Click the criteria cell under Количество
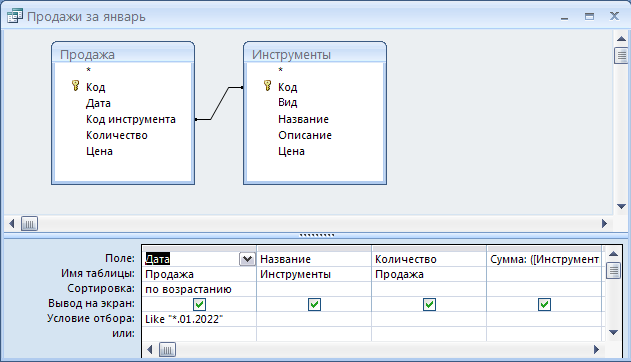 point(429,319)
